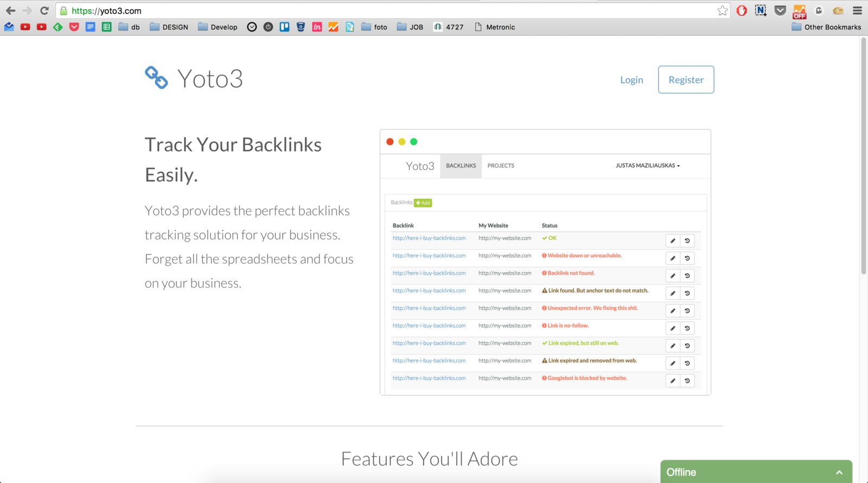Click the Yoto3 brand inside the preview
Viewport: 868px width, 483px height.
coord(420,166)
